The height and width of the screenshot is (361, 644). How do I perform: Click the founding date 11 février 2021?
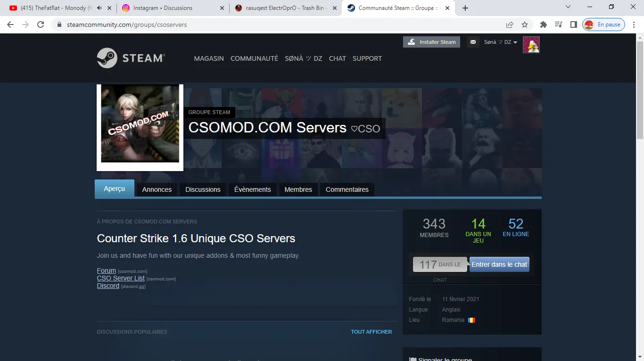[x=461, y=299]
